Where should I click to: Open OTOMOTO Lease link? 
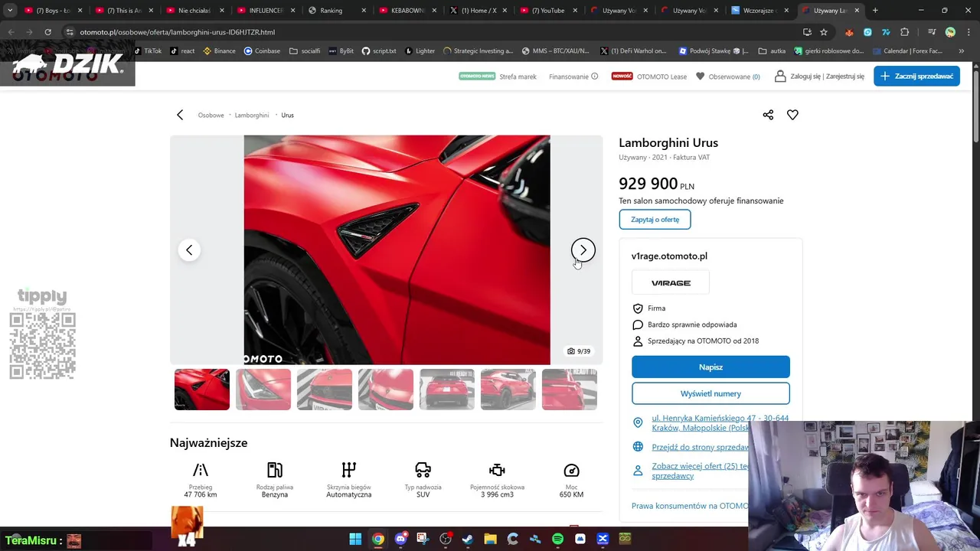click(x=661, y=77)
